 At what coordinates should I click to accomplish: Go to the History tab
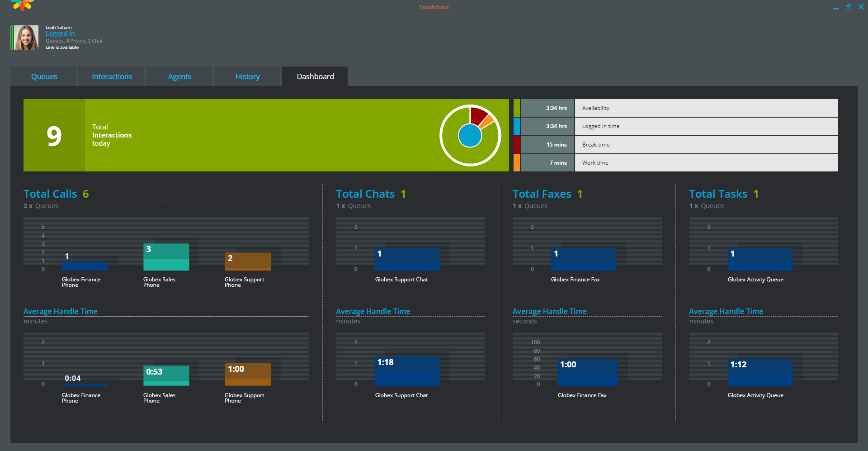click(x=247, y=76)
